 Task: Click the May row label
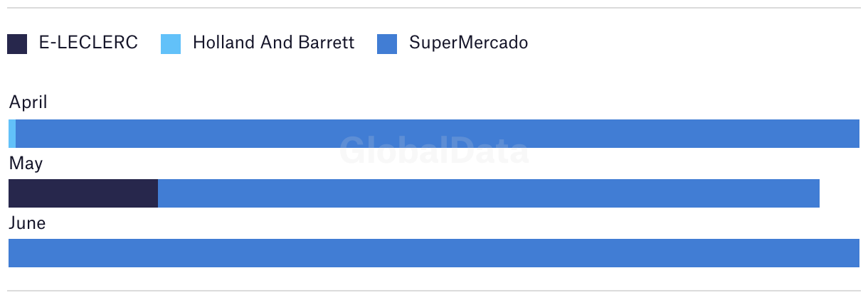(26, 164)
